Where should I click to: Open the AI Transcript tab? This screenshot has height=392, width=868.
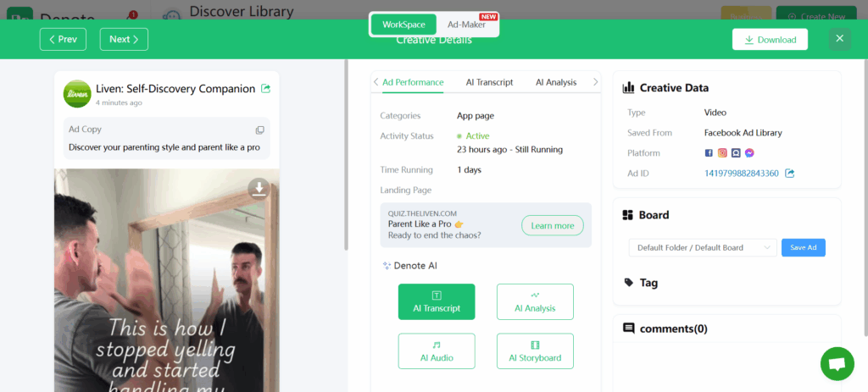tap(489, 82)
